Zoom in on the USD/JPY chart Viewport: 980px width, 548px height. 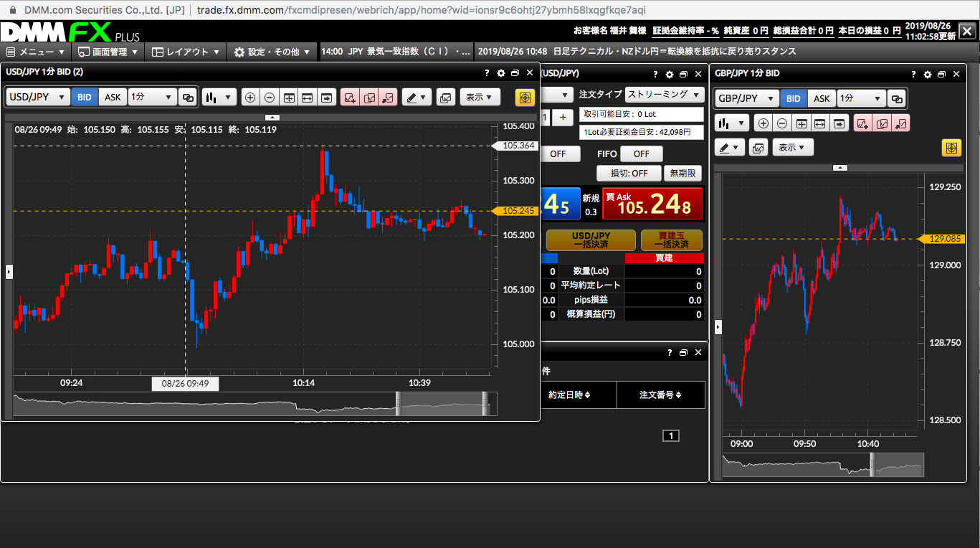(250, 98)
